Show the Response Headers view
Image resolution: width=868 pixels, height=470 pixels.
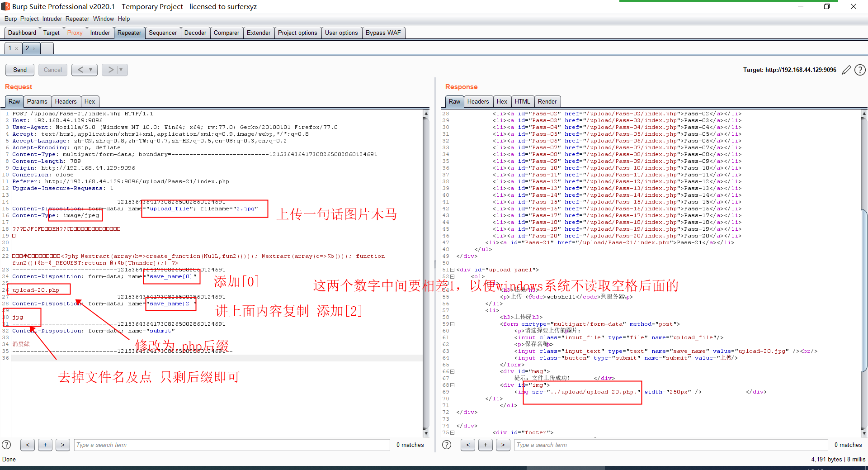(x=478, y=101)
